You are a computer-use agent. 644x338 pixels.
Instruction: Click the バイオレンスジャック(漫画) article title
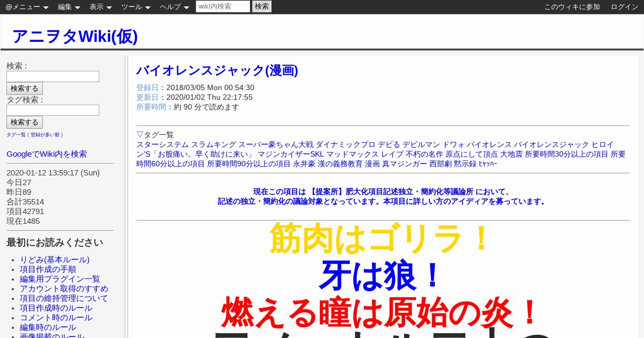tap(217, 70)
